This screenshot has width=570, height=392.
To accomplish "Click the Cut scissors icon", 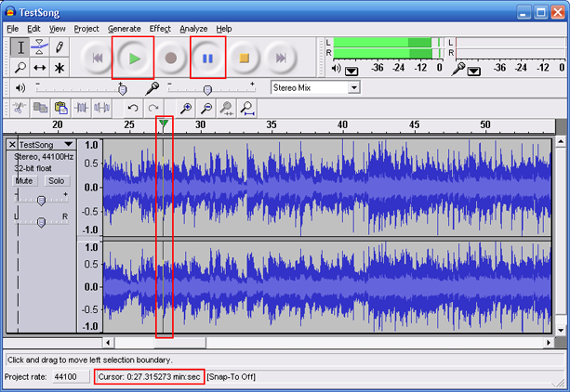I will click(x=20, y=108).
